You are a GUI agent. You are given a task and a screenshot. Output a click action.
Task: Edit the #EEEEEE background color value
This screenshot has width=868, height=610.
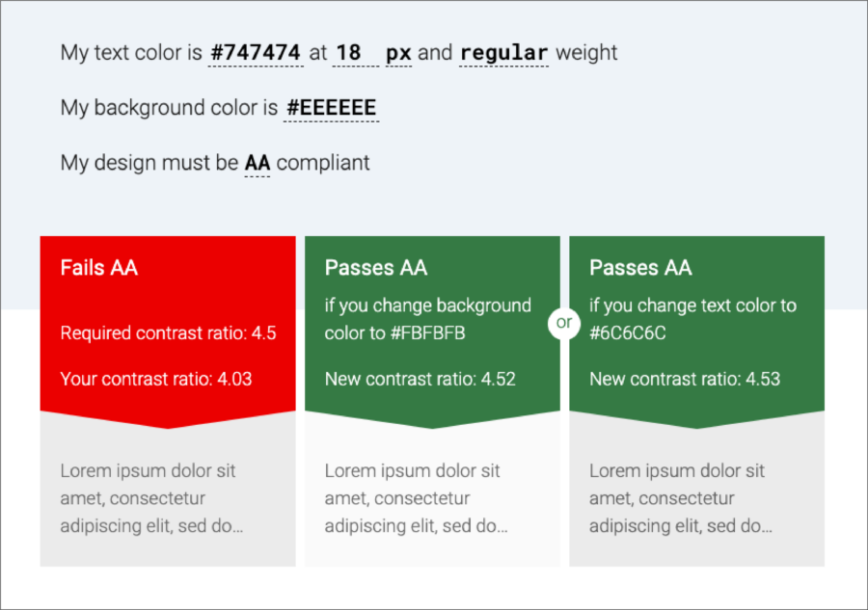click(x=331, y=108)
